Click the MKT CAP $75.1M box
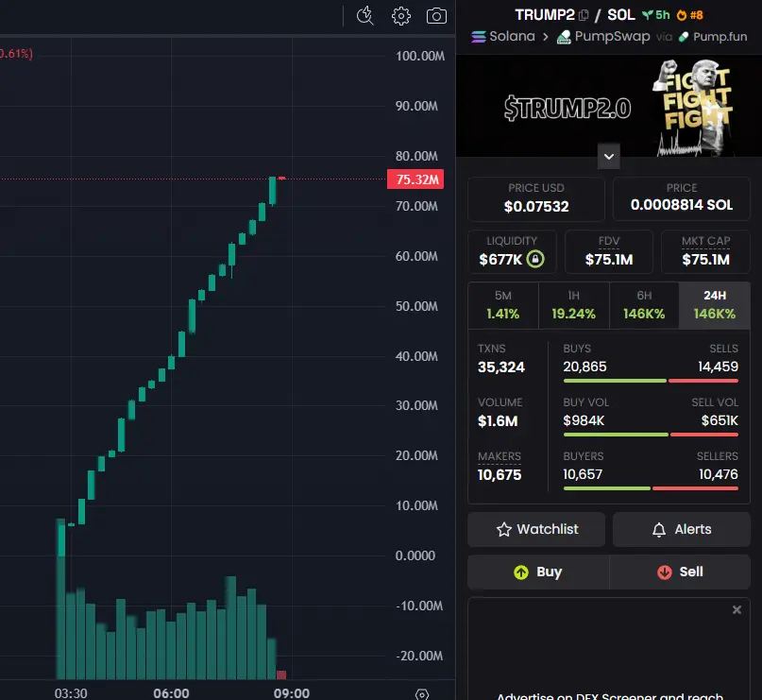 [705, 252]
